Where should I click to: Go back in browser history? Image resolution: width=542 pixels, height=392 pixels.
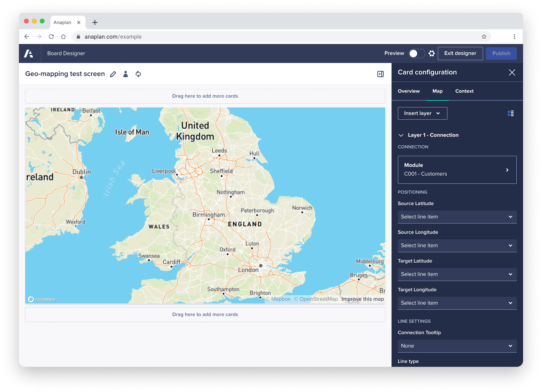coord(27,37)
